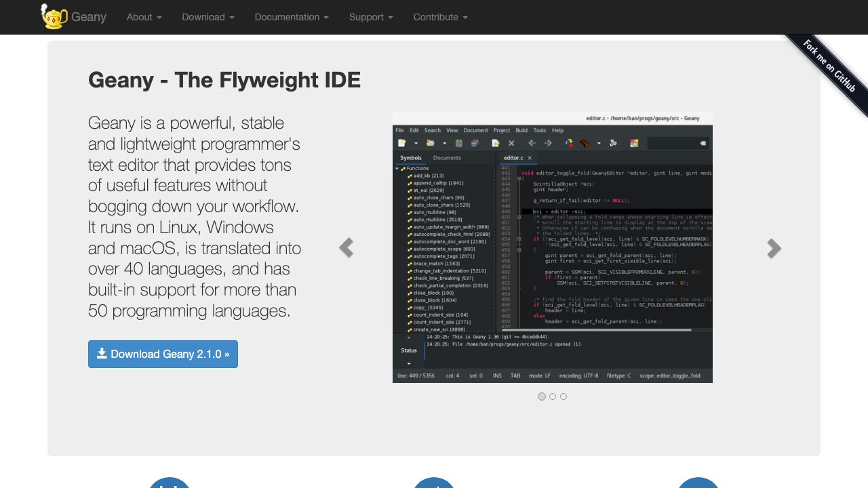Select the filled active carousel indicator dot

click(542, 396)
